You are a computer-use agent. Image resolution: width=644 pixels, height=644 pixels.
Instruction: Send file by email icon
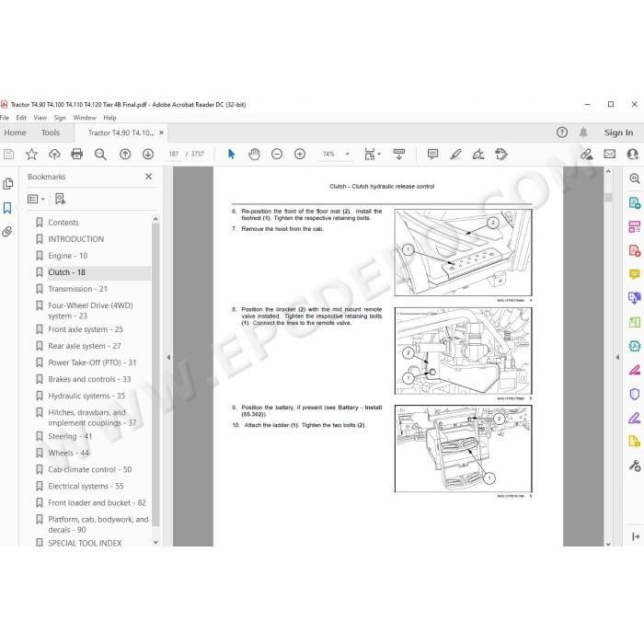(x=609, y=154)
